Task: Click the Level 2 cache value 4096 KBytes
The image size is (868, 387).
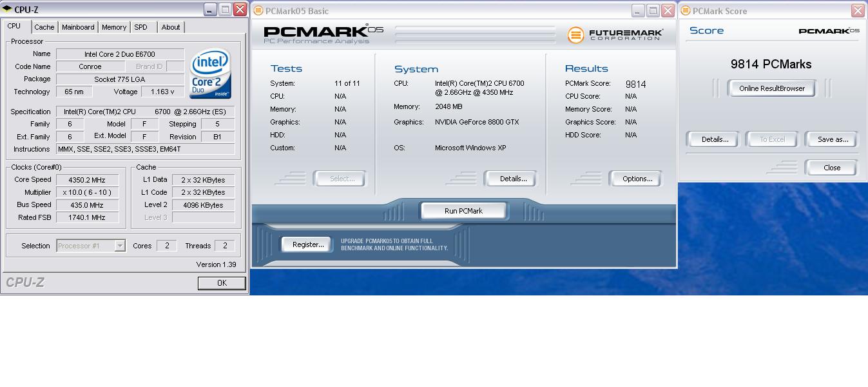Action: [203, 205]
